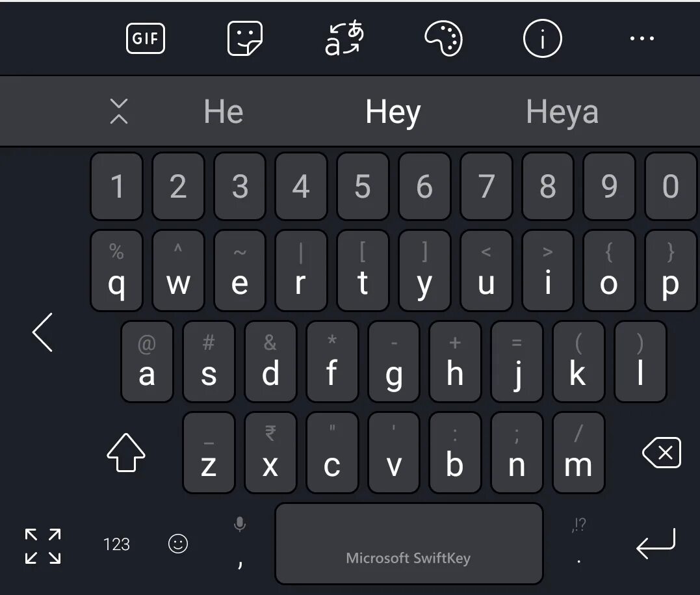Toggle the Shift key
This screenshot has height=595, width=700.
[x=126, y=453]
